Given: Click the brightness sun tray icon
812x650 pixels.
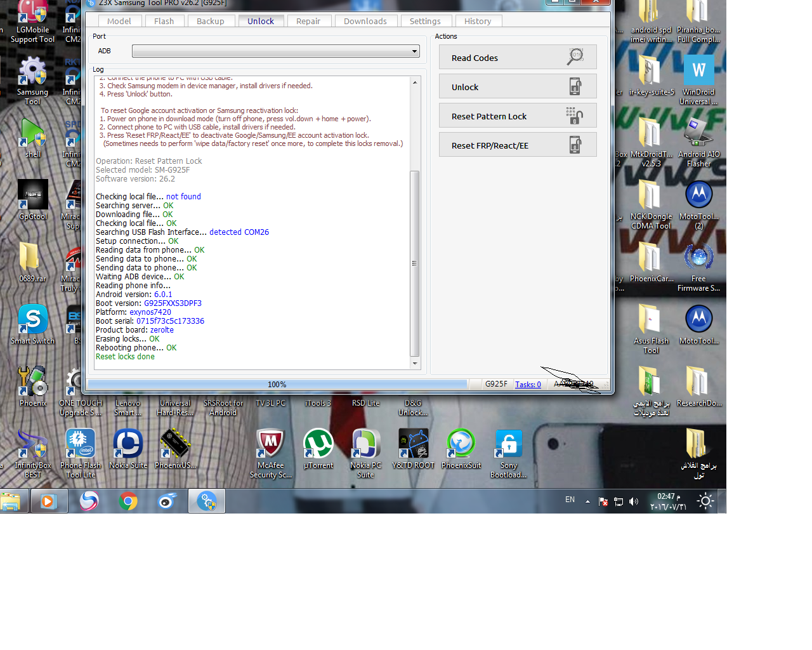Looking at the screenshot, I should (705, 501).
